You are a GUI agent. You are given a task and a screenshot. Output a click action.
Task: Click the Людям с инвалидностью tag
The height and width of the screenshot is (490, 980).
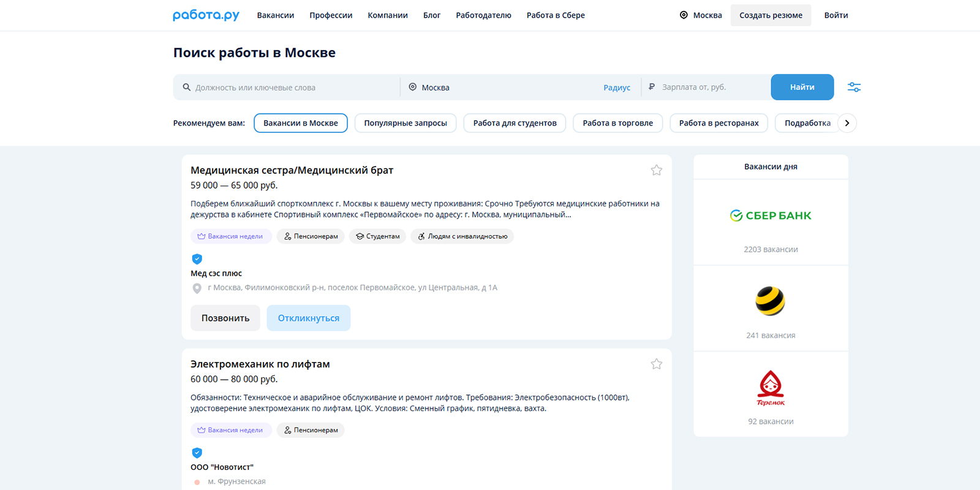(x=462, y=236)
